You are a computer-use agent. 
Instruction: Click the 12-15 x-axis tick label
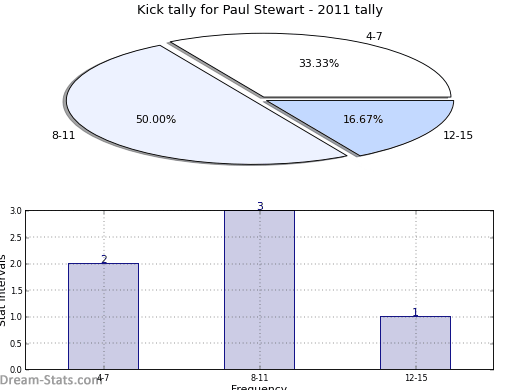[x=416, y=378]
